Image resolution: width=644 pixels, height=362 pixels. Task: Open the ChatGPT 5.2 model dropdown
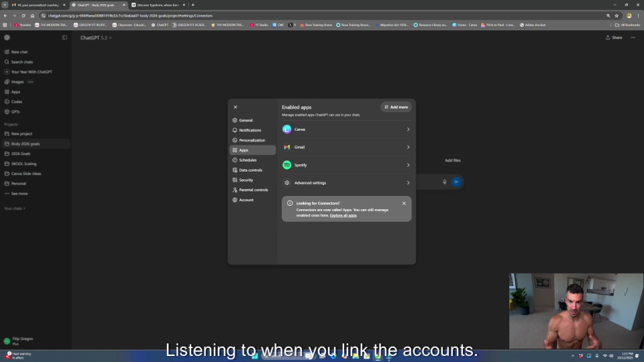click(x=96, y=38)
